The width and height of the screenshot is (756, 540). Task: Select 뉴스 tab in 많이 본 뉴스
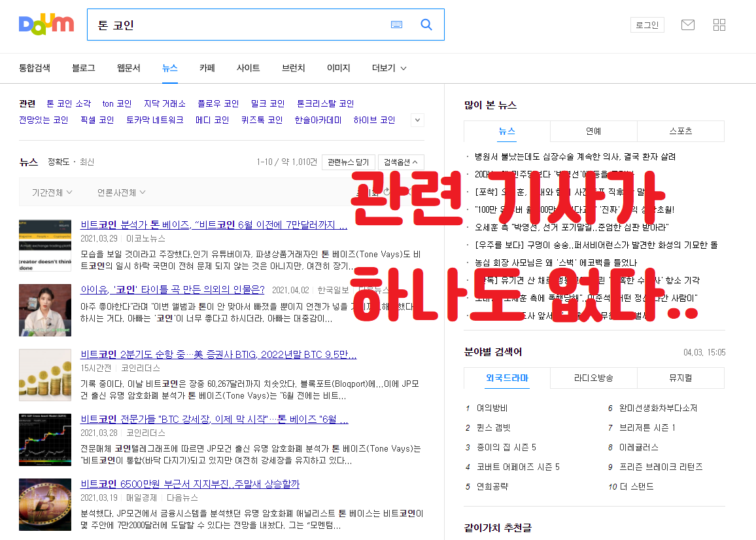pyautogui.click(x=507, y=132)
